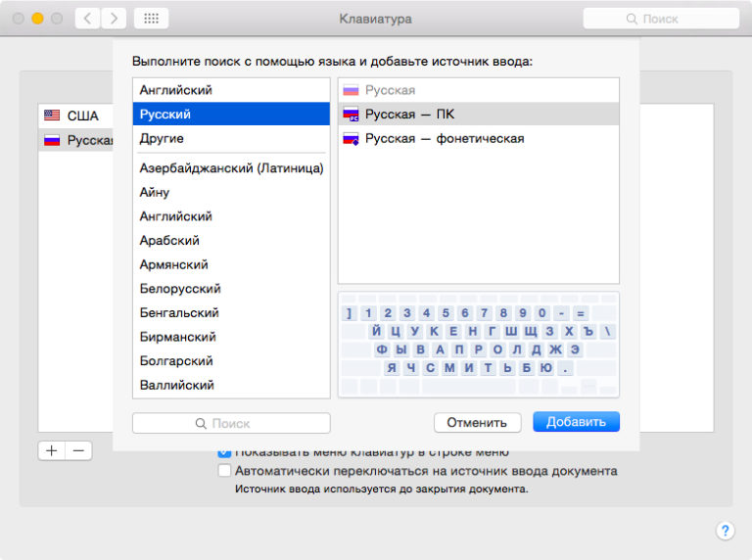Show all preferences grid button

point(151,19)
